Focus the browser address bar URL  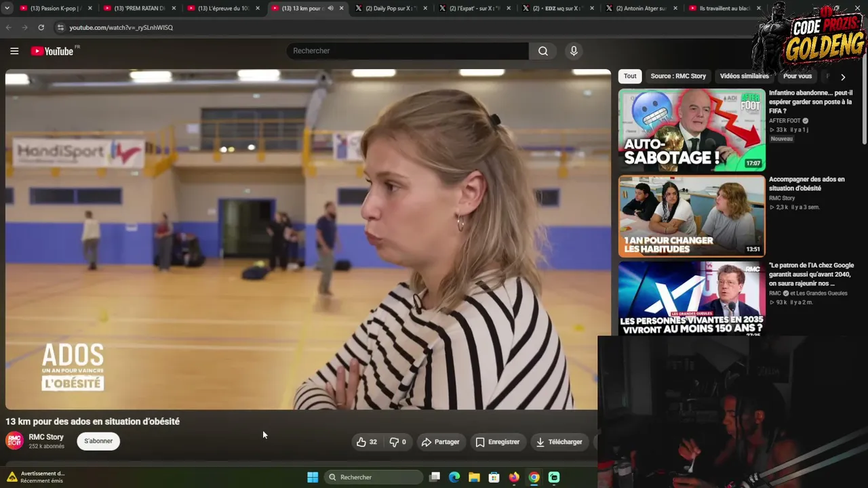121,28
